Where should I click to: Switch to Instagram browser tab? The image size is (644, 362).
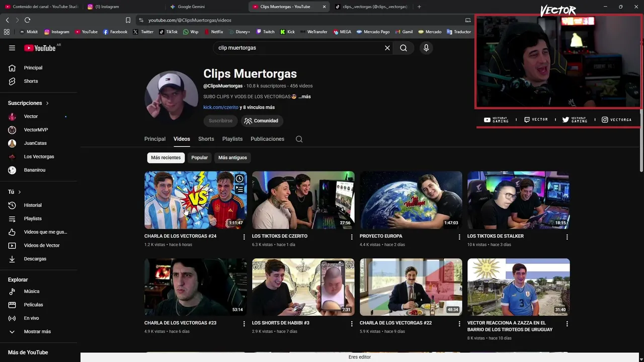(x=122, y=7)
